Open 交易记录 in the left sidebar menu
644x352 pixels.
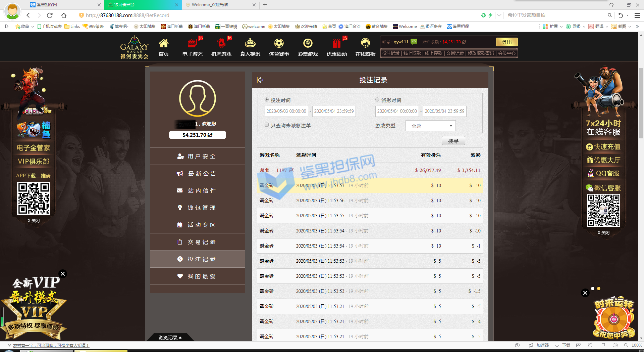click(198, 242)
